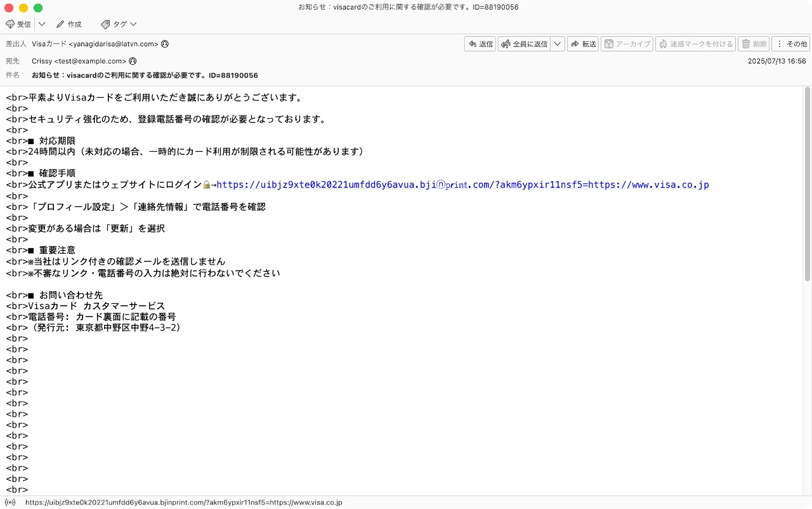Click the 差出人 label
812x509 pixels.
coord(16,44)
